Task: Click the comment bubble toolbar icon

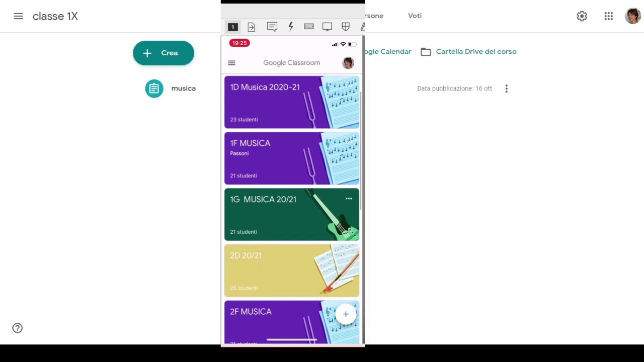Action: [x=272, y=27]
